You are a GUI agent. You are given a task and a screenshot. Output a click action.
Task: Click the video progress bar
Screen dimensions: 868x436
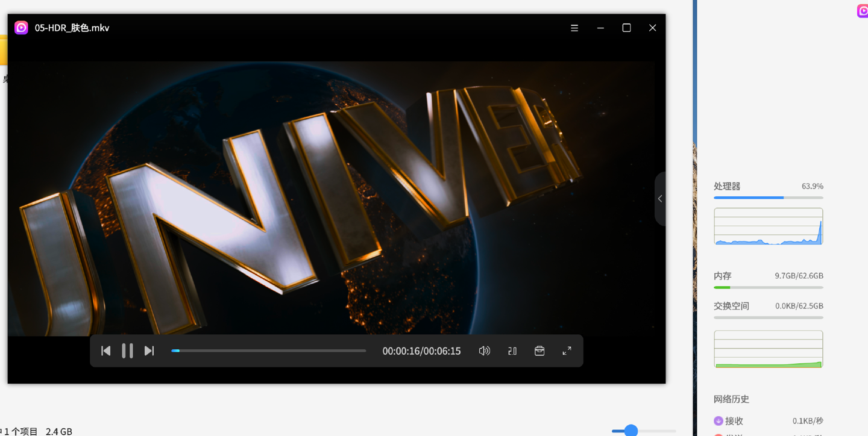tap(269, 350)
